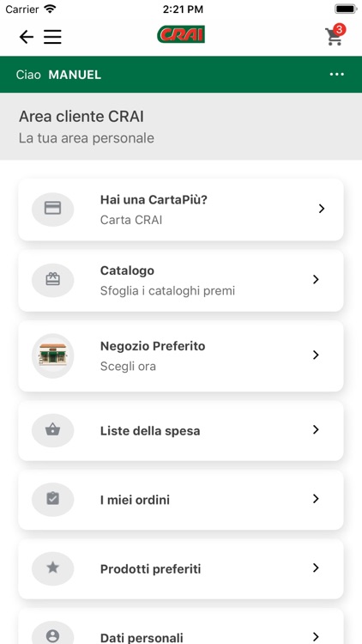Tap the credit card icon for CartaPiù
The image size is (362, 644).
click(x=52, y=209)
